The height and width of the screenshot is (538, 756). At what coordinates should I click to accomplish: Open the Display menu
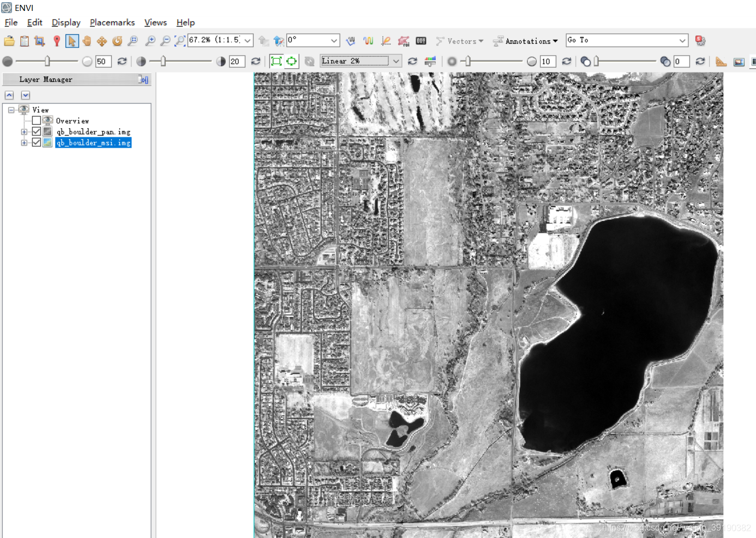point(66,22)
